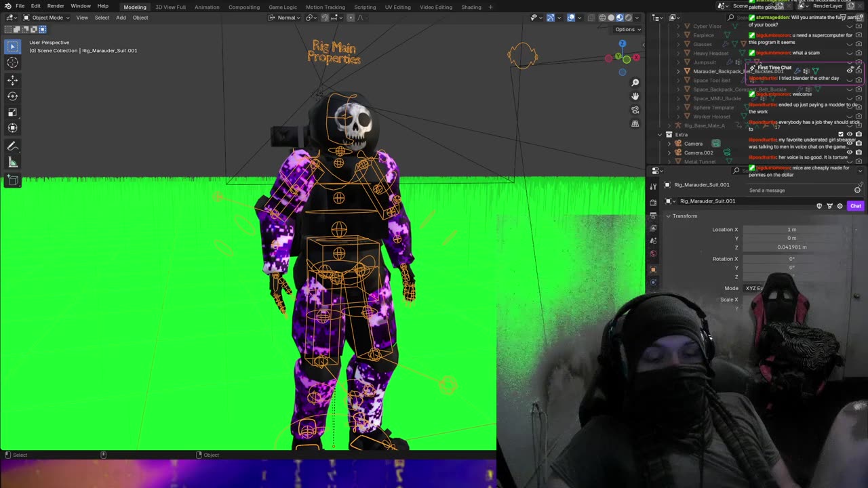This screenshot has height=488, width=868.
Task: Set selection mode to Intersect icon
Action: pyautogui.click(x=43, y=29)
